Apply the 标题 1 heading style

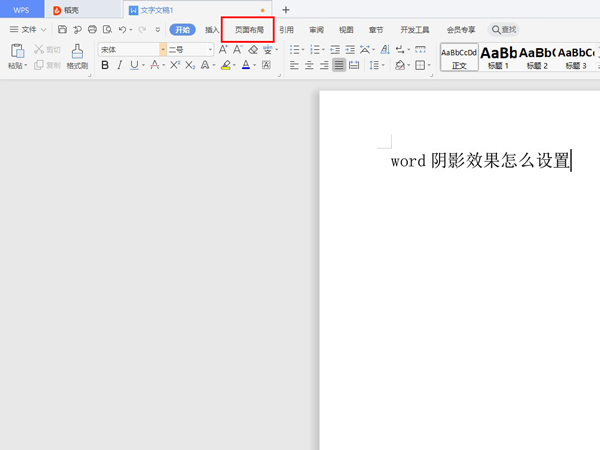coord(498,56)
